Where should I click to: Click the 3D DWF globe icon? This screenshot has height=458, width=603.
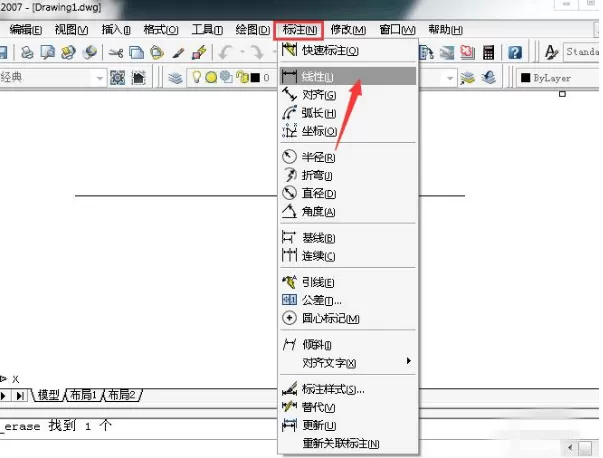90,52
